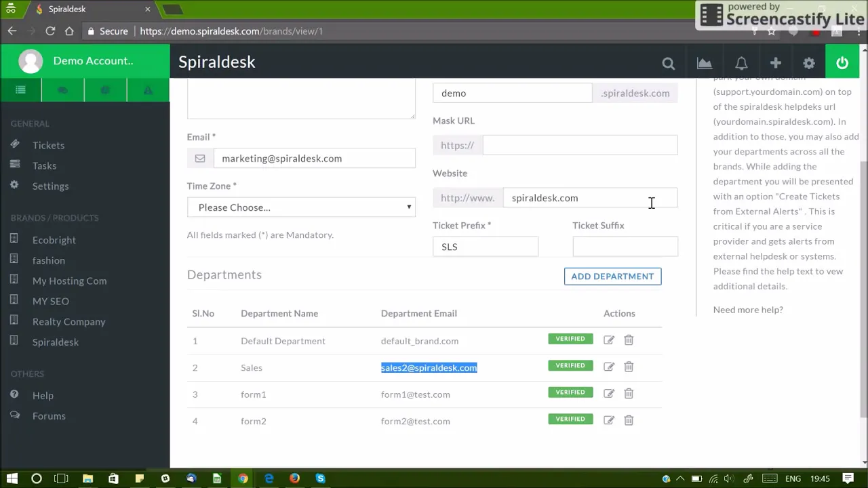This screenshot has height=488, width=868.
Task: Delete the form1 department row
Action: [629, 393]
